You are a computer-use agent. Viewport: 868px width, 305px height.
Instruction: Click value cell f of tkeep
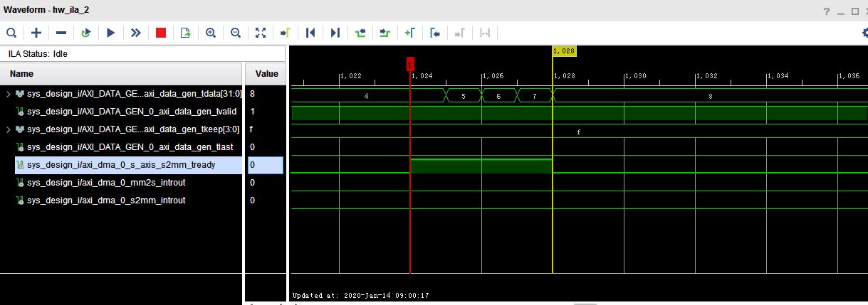(x=266, y=129)
